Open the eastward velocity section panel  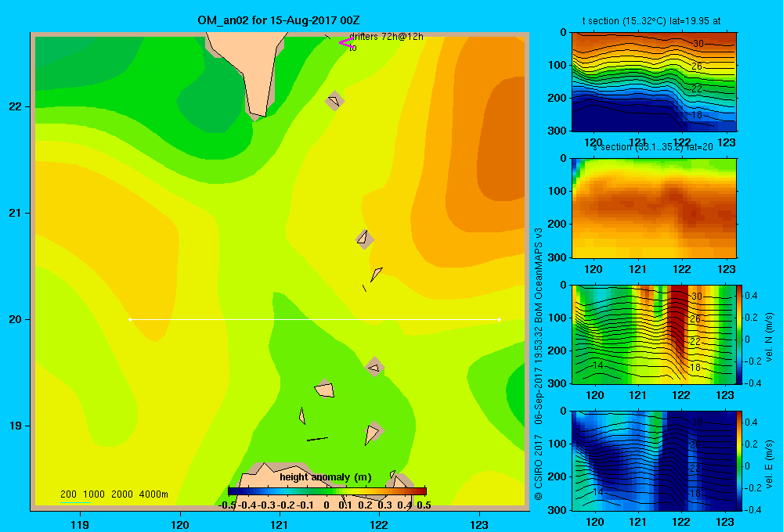tap(654, 460)
